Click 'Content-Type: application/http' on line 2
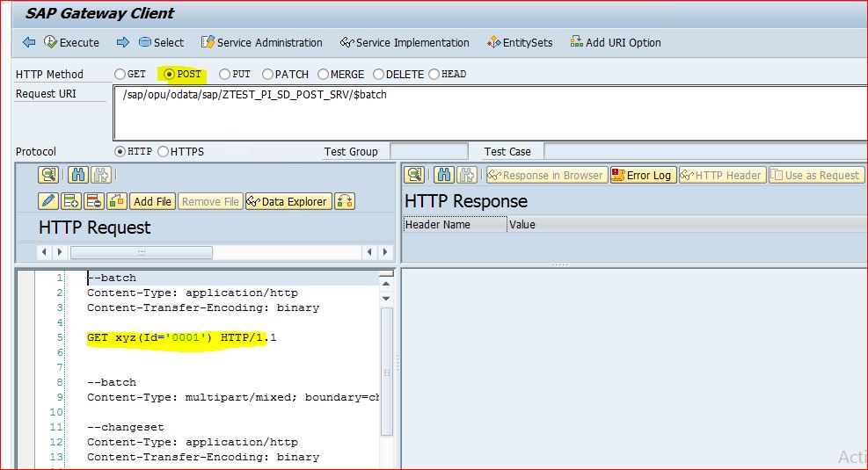 (x=192, y=293)
